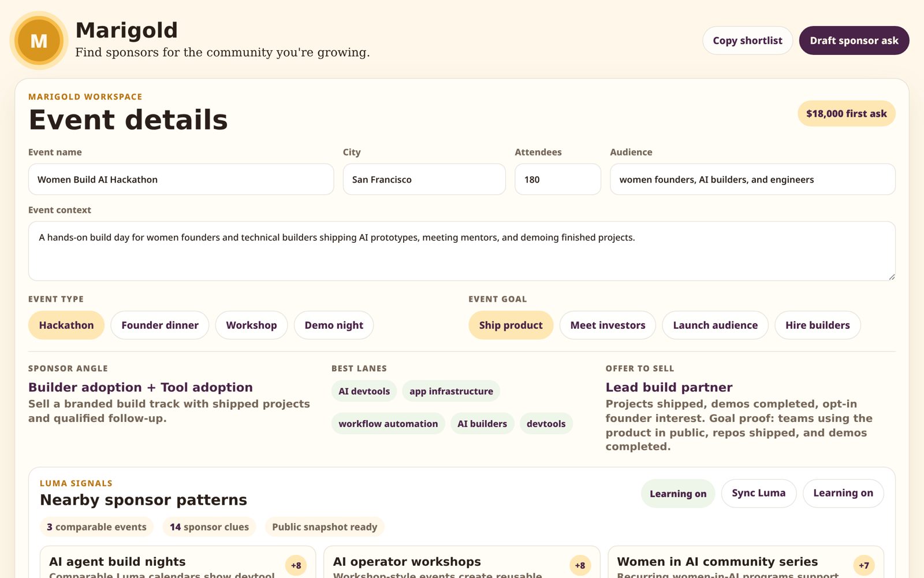
Task: Select the workflow automation lane tag
Action: (x=388, y=424)
